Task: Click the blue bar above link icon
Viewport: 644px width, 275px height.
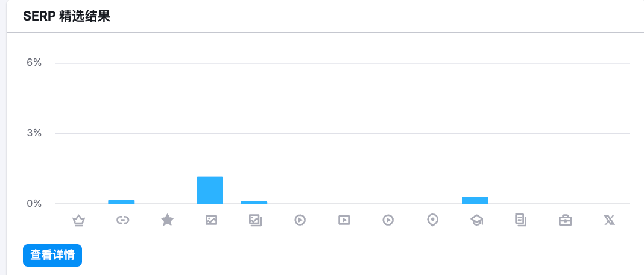Action: click(x=121, y=202)
